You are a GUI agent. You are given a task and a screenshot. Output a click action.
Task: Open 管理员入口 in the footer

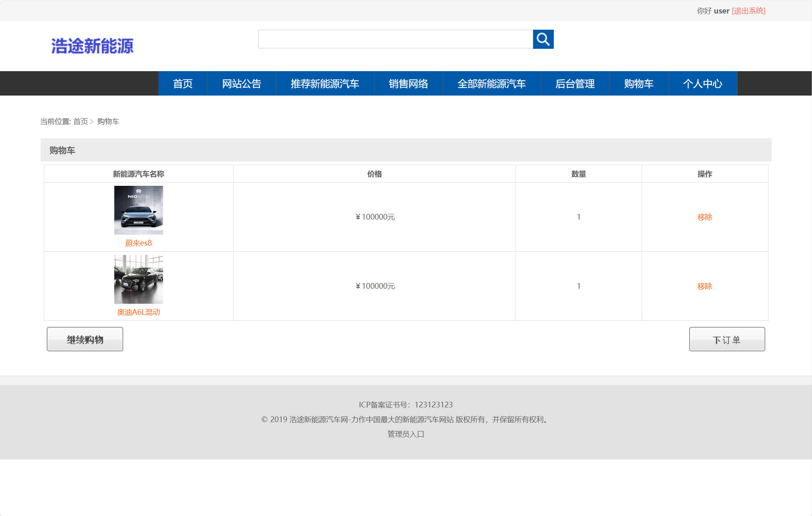point(405,434)
